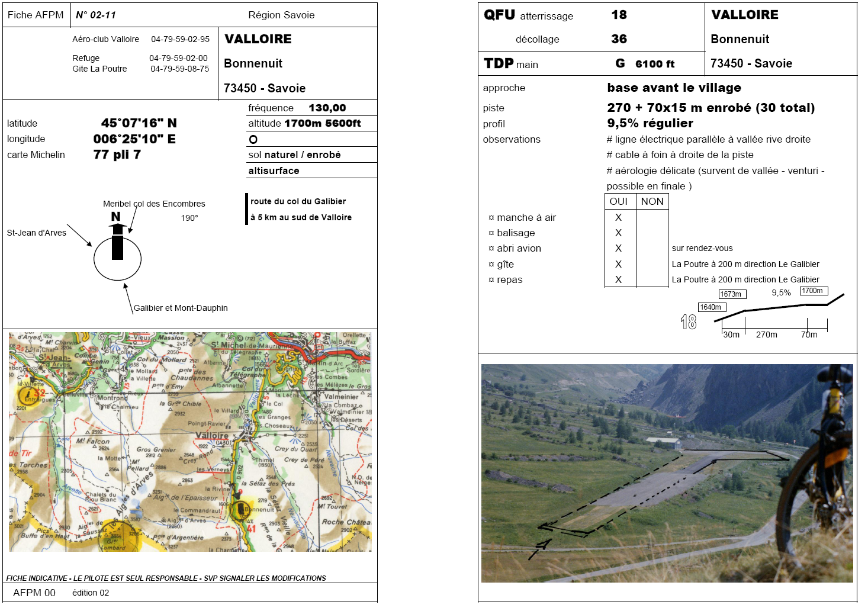The width and height of the screenshot is (868, 611).
Task: Click the 'altisurface' label
Action: point(274,171)
